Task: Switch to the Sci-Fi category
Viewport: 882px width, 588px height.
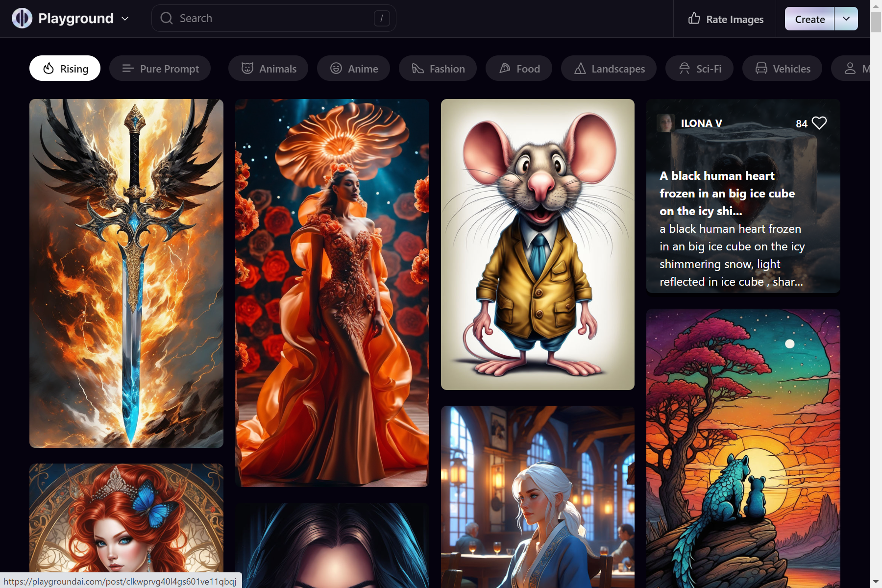Action: (700, 69)
